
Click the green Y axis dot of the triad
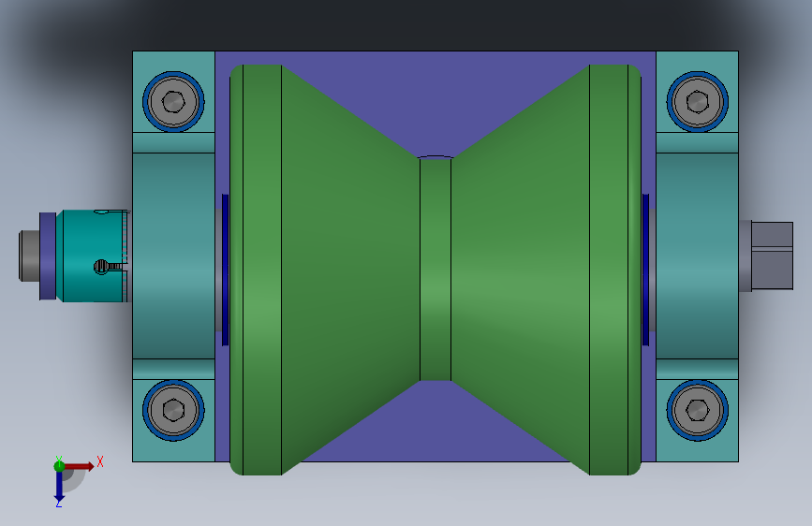[x=59, y=466]
